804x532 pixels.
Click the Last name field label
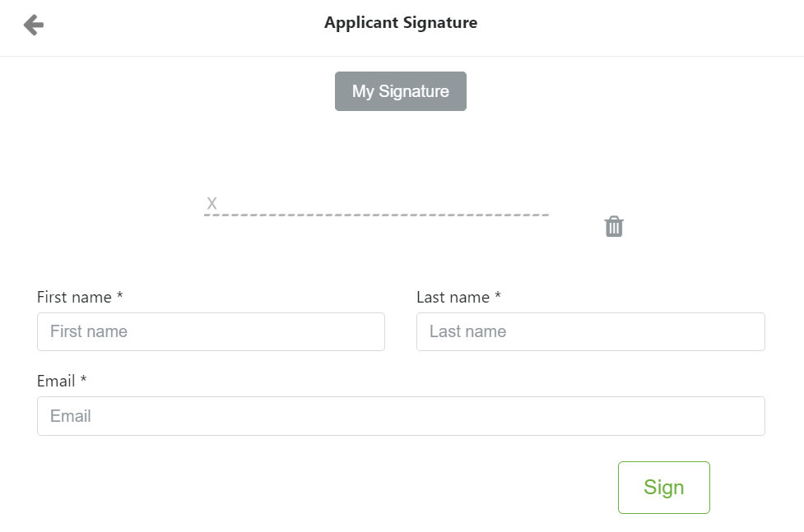click(x=453, y=298)
